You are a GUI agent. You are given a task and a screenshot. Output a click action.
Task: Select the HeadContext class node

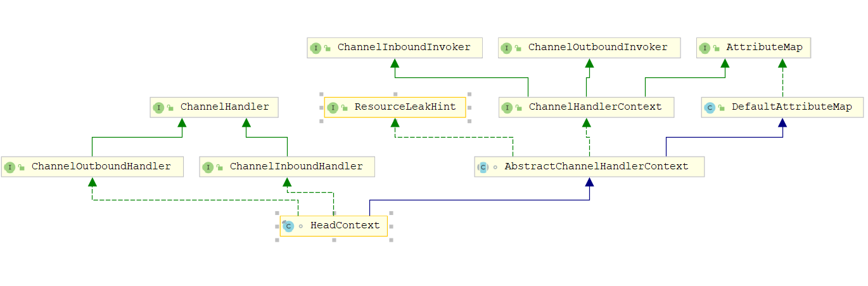(x=333, y=226)
